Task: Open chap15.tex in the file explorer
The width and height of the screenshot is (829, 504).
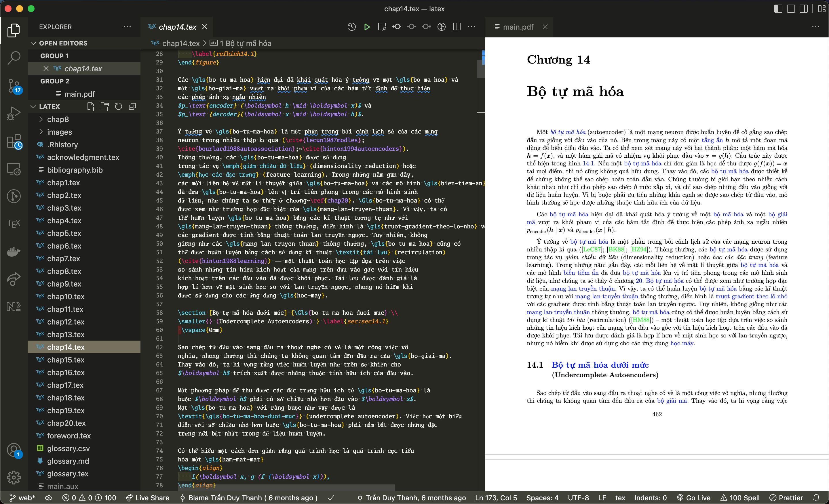Action: [66, 360]
